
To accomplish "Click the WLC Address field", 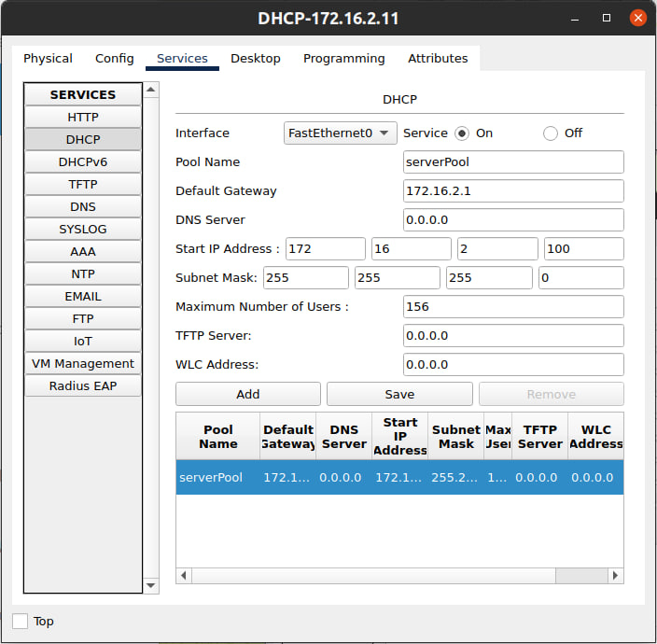I will pos(513,364).
